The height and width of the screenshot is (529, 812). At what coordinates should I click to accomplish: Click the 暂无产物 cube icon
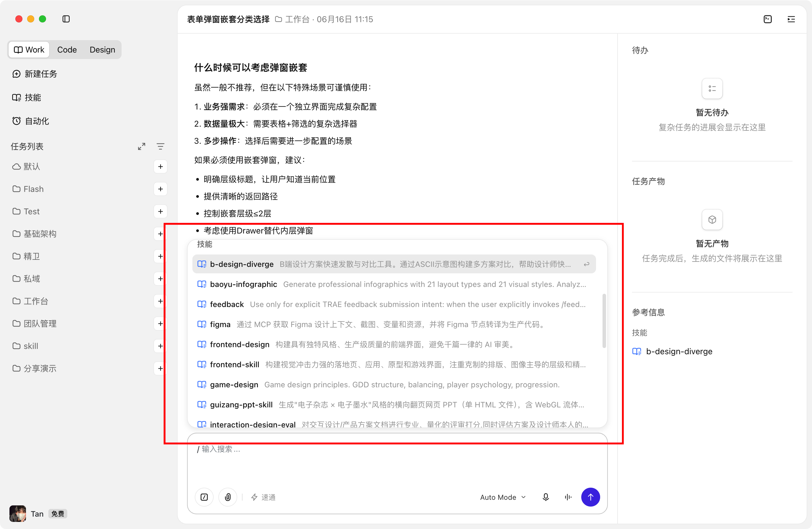712,219
